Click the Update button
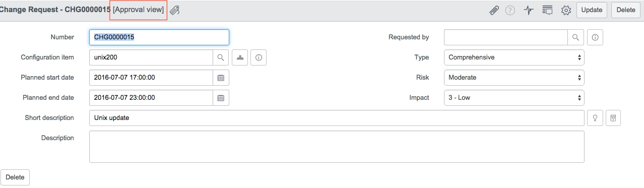The width and height of the screenshot is (644, 188). click(592, 10)
